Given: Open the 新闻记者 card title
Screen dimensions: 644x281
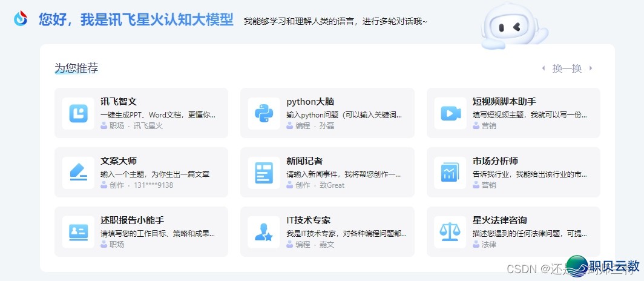Looking at the screenshot, I should (x=304, y=160).
